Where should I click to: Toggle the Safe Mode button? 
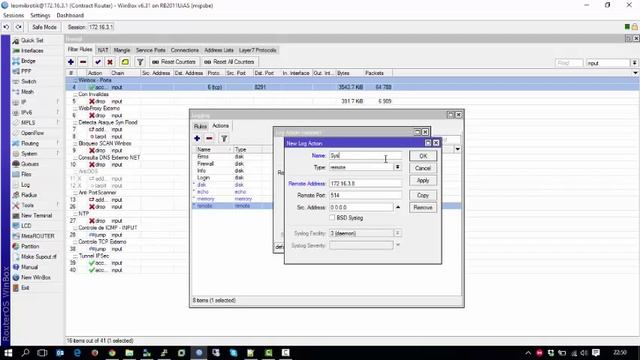(x=44, y=27)
